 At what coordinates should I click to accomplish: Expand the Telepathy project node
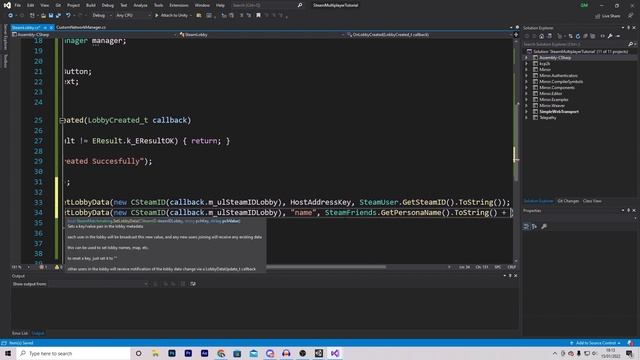tap(527, 118)
